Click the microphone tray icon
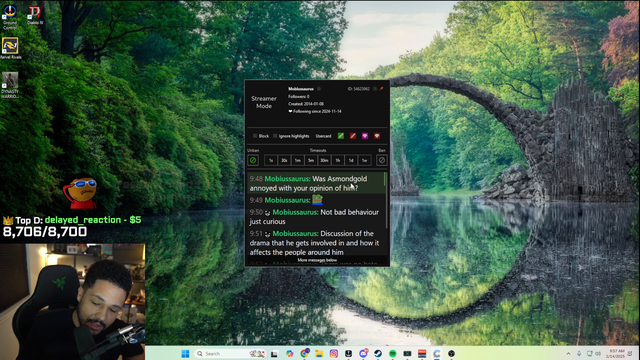Image resolution: width=640 pixels, height=360 pixels. point(579,354)
